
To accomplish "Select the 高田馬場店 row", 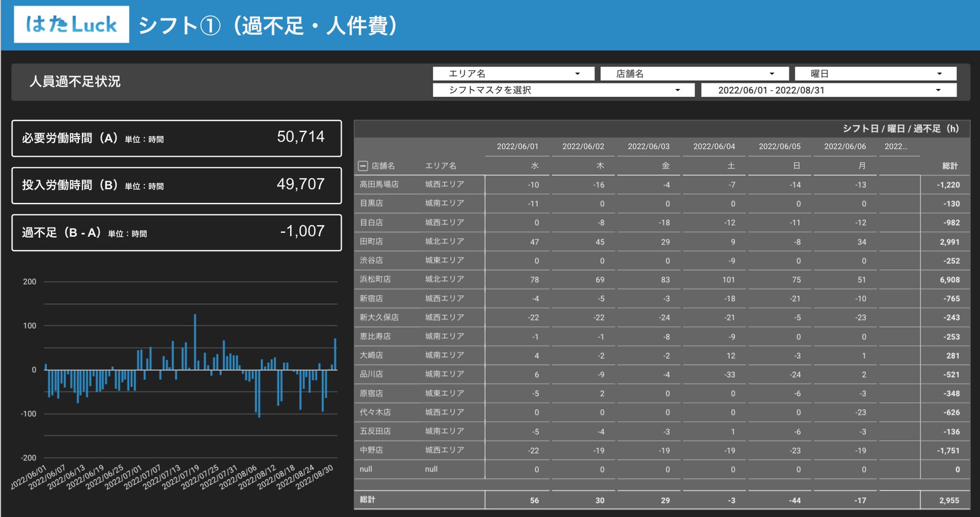I will click(x=662, y=185).
